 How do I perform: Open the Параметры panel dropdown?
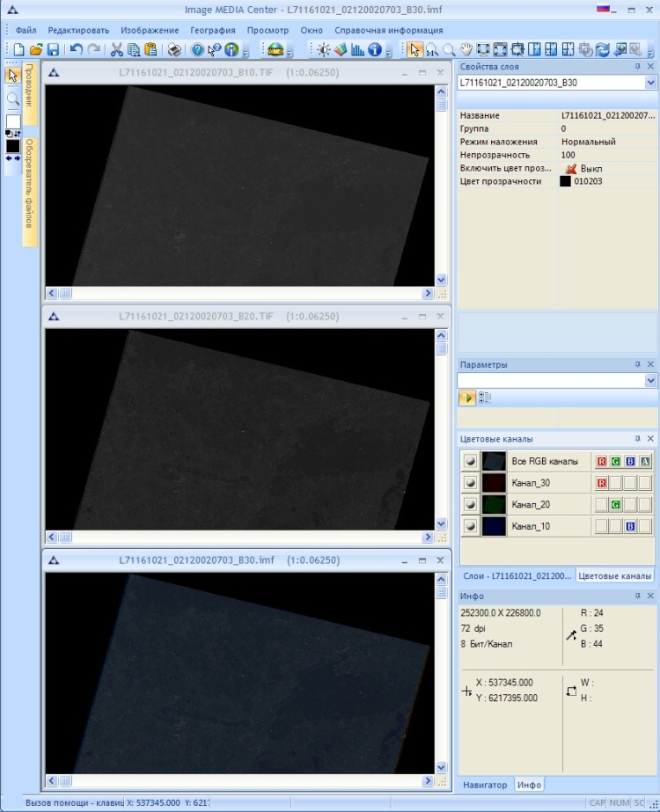coord(650,381)
